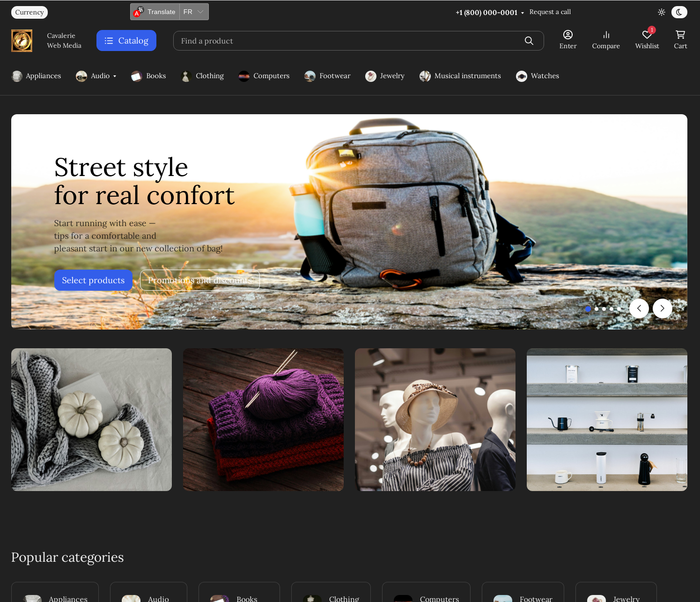Click the Jewelry category icon in nav
Screen dimensions: 700x602
[x=371, y=76]
